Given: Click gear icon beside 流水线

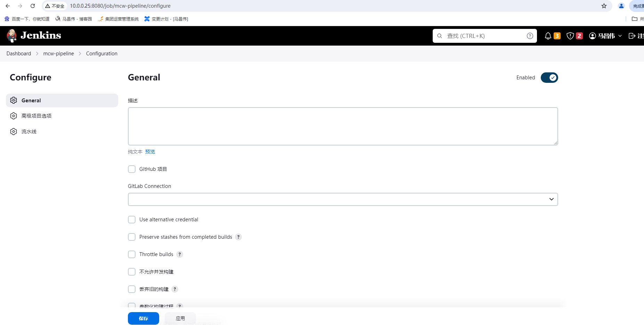Looking at the screenshot, I should pyautogui.click(x=14, y=132).
